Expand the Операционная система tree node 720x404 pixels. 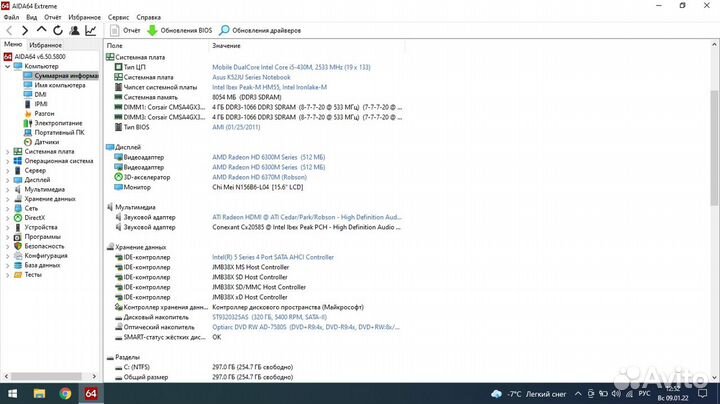pyautogui.click(x=7, y=161)
